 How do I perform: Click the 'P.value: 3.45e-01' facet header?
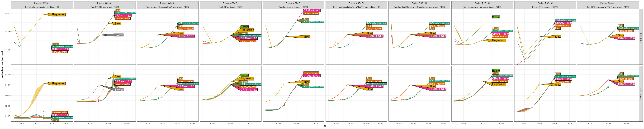point(168,3)
